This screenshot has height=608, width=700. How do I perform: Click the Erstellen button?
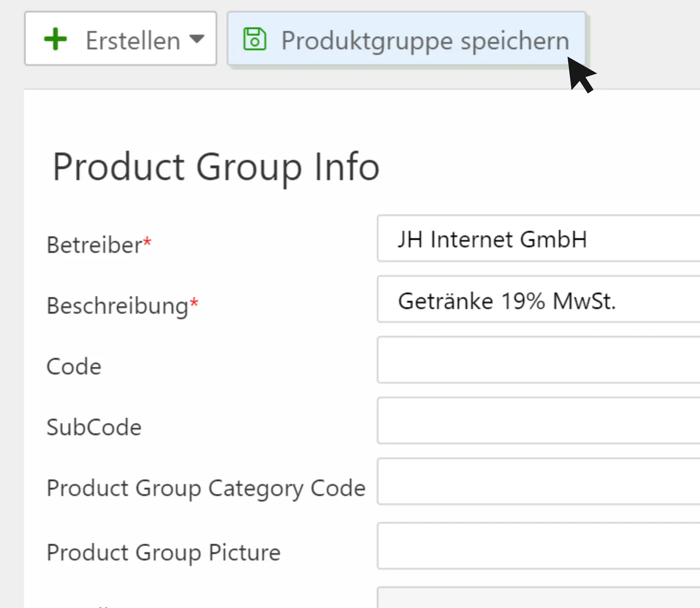pyautogui.click(x=120, y=39)
